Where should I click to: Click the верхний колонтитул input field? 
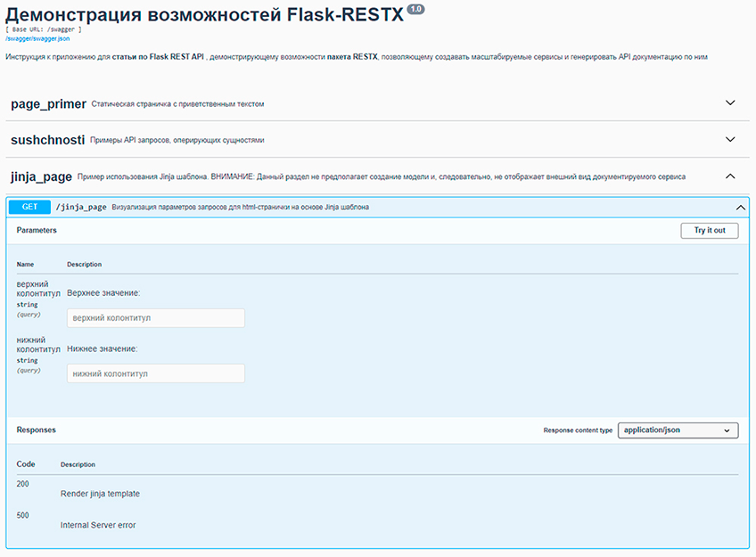[x=155, y=318]
